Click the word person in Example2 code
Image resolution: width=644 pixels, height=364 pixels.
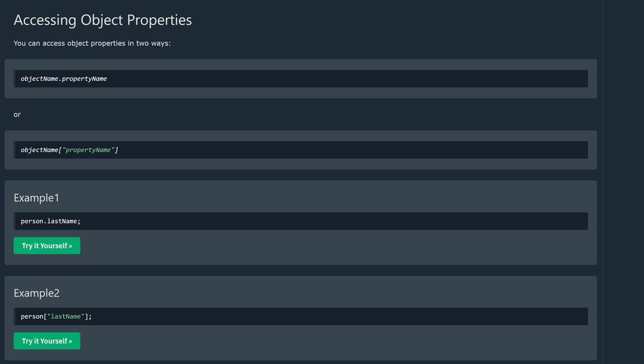(x=32, y=316)
